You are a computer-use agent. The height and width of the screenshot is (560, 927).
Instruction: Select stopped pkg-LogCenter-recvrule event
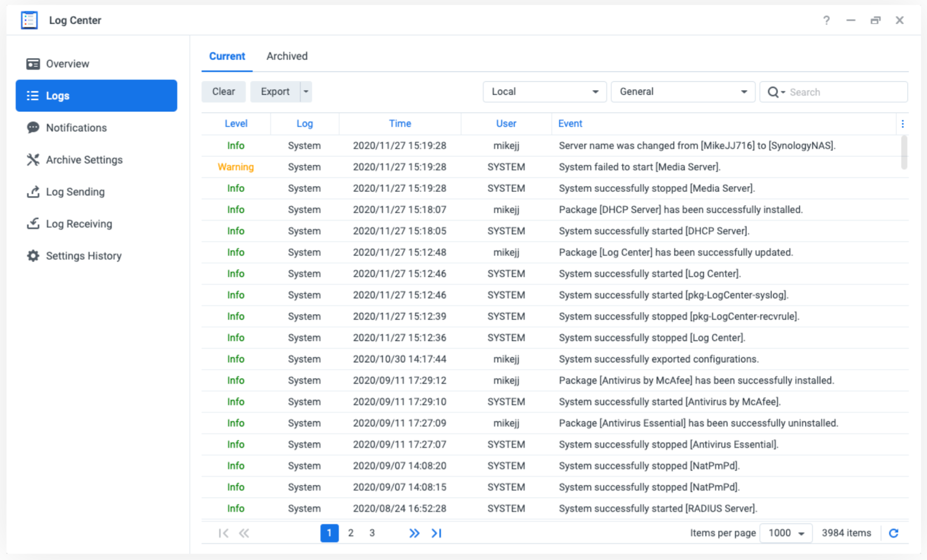tap(679, 317)
